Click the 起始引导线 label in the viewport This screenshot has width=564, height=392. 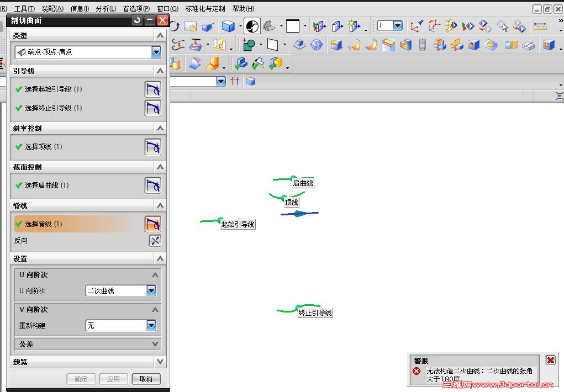click(x=238, y=224)
